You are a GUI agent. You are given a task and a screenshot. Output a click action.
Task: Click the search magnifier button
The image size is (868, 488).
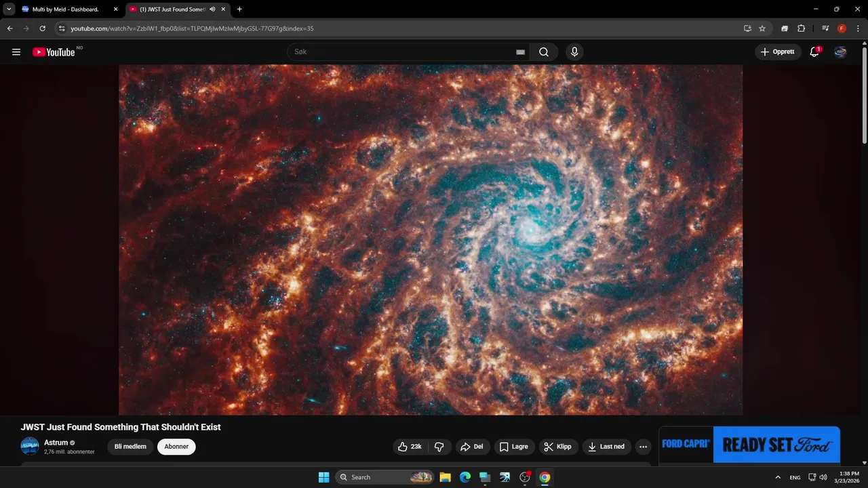(x=544, y=52)
